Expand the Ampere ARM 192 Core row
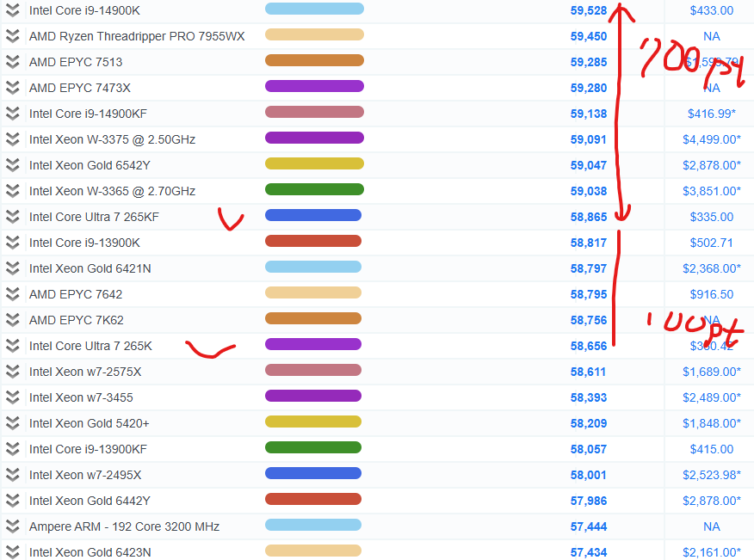The width and height of the screenshot is (754, 560). [x=13, y=526]
